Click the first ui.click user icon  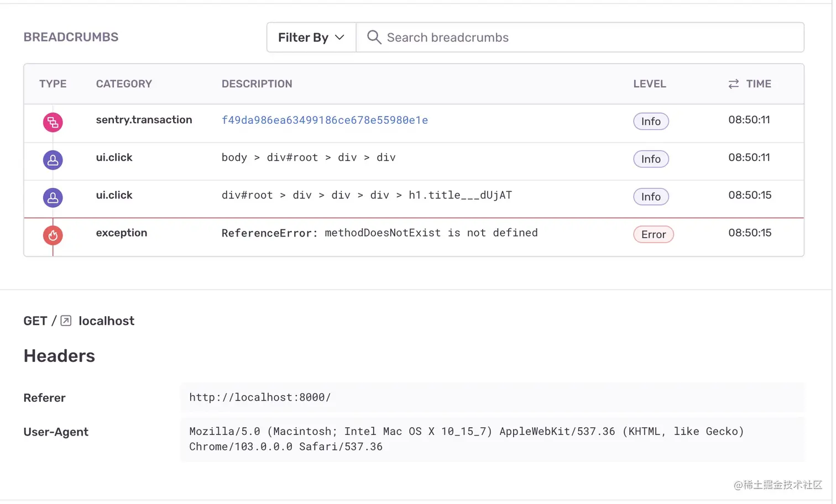pyautogui.click(x=53, y=160)
